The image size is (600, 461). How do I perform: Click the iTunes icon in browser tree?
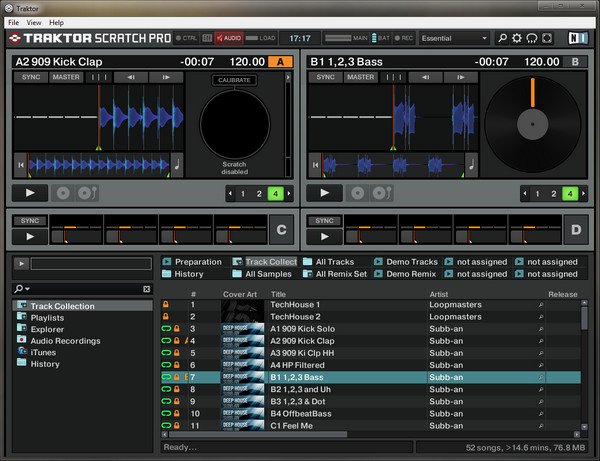click(22, 352)
